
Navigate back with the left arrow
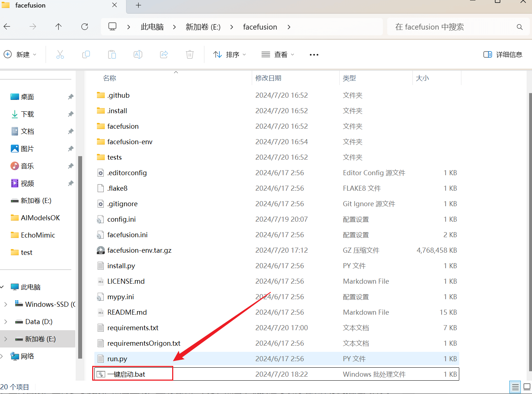(x=7, y=27)
